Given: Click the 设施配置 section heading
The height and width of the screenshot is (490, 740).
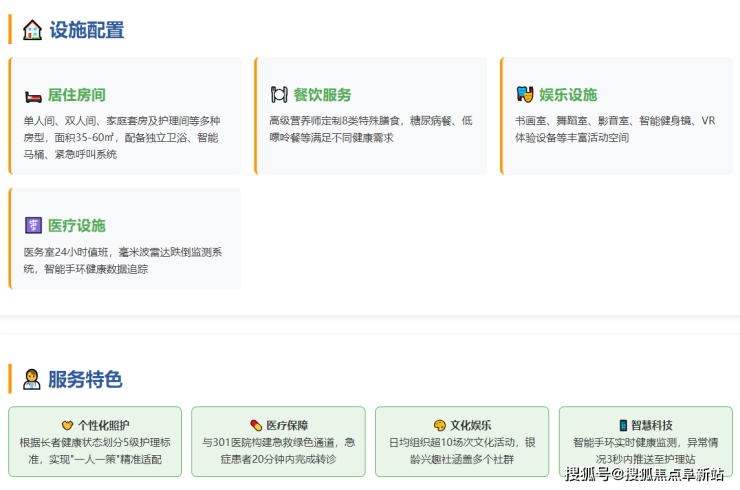Looking at the screenshot, I should coord(87,30).
